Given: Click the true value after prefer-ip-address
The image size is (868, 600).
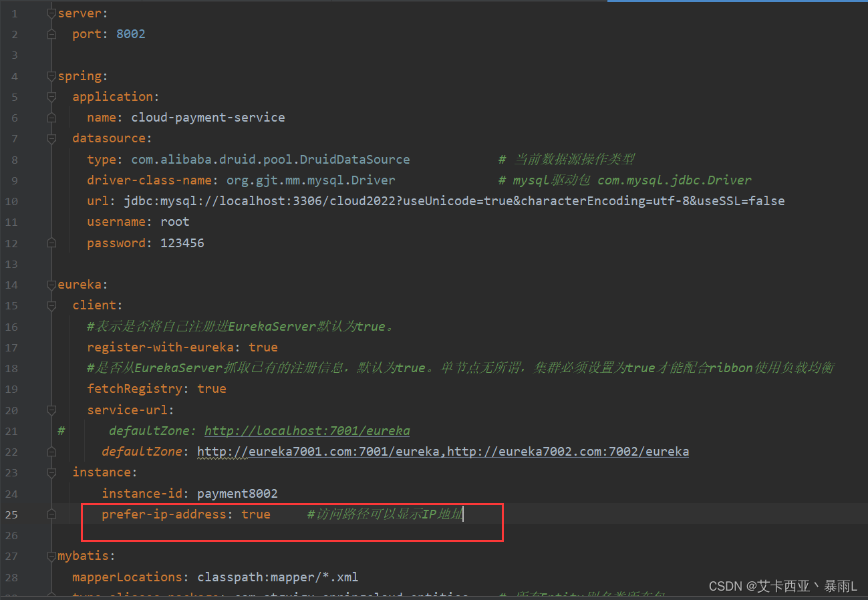Looking at the screenshot, I should [256, 514].
